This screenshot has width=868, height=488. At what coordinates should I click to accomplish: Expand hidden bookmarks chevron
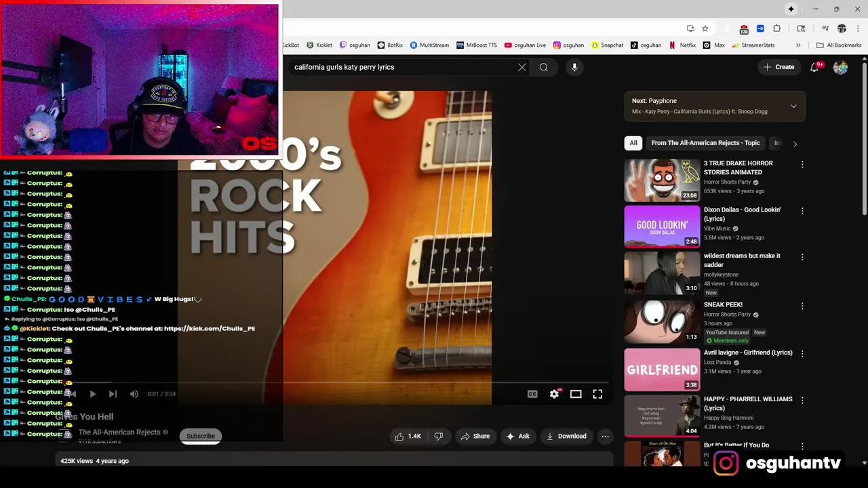click(798, 45)
